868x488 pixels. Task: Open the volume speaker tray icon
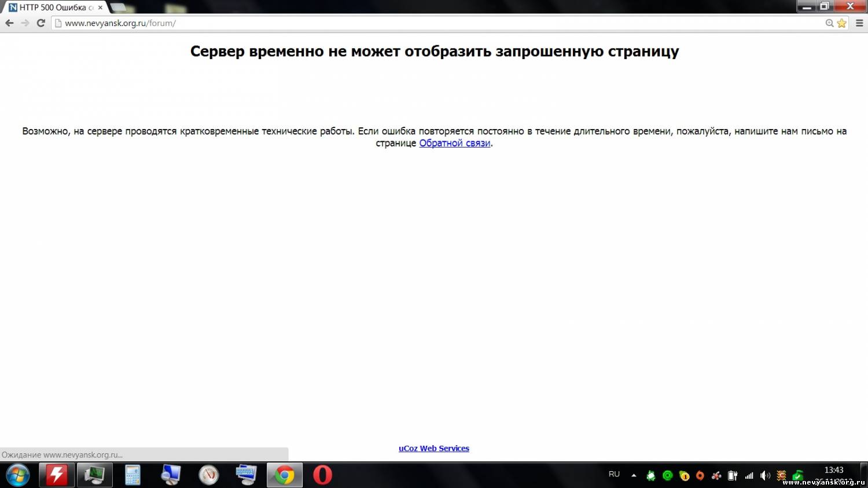[x=765, y=476]
